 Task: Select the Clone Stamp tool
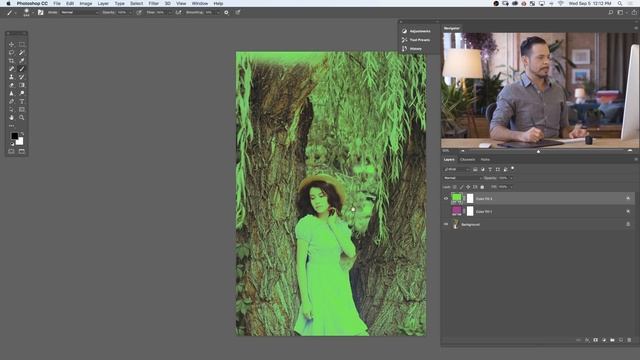(x=11, y=77)
